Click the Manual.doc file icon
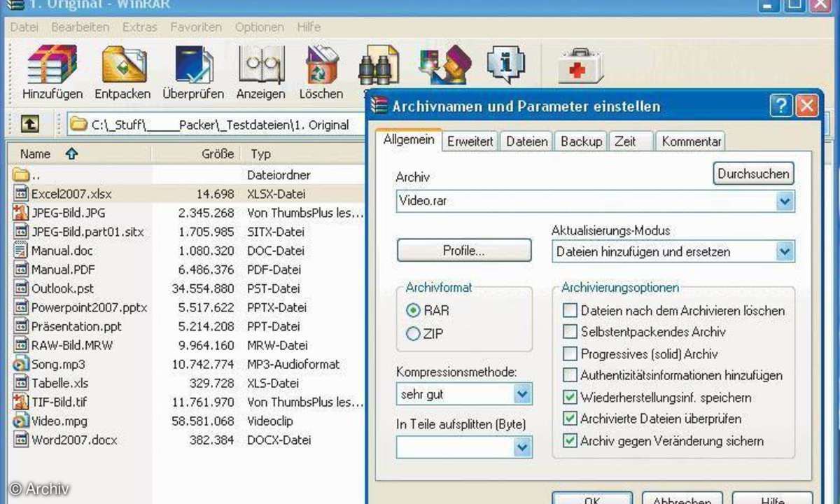 pos(20,251)
